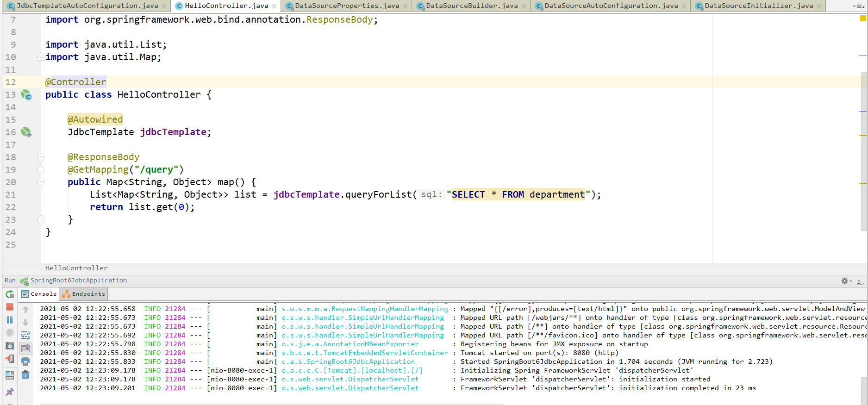
Task: Click line number 21 in the gutter
Action: (11, 195)
